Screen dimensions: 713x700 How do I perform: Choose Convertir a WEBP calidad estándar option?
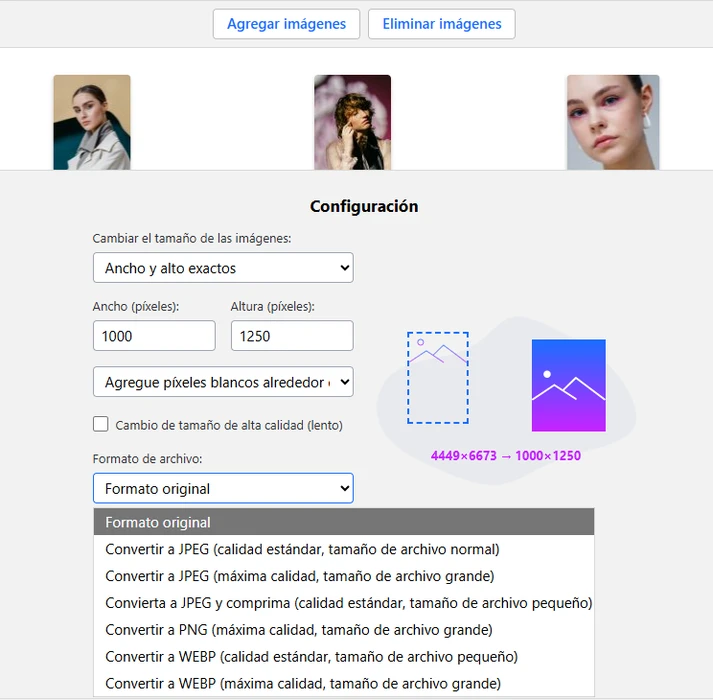point(344,656)
